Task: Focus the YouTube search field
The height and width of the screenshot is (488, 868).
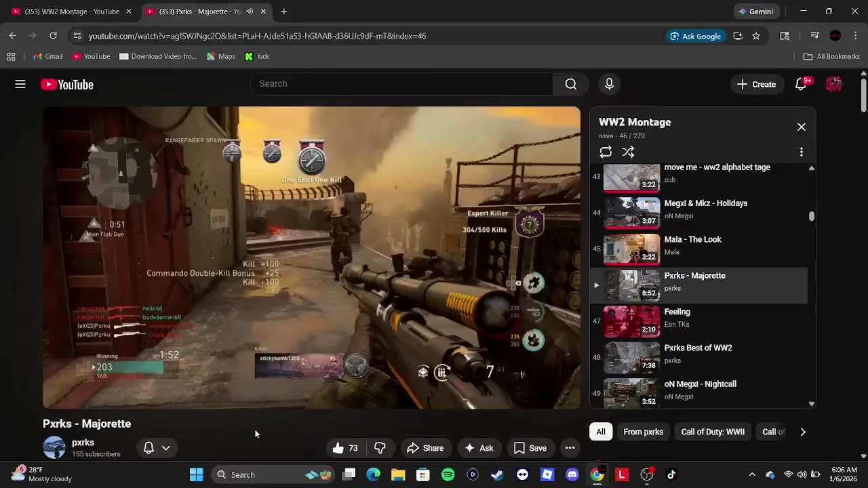Action: tap(402, 84)
